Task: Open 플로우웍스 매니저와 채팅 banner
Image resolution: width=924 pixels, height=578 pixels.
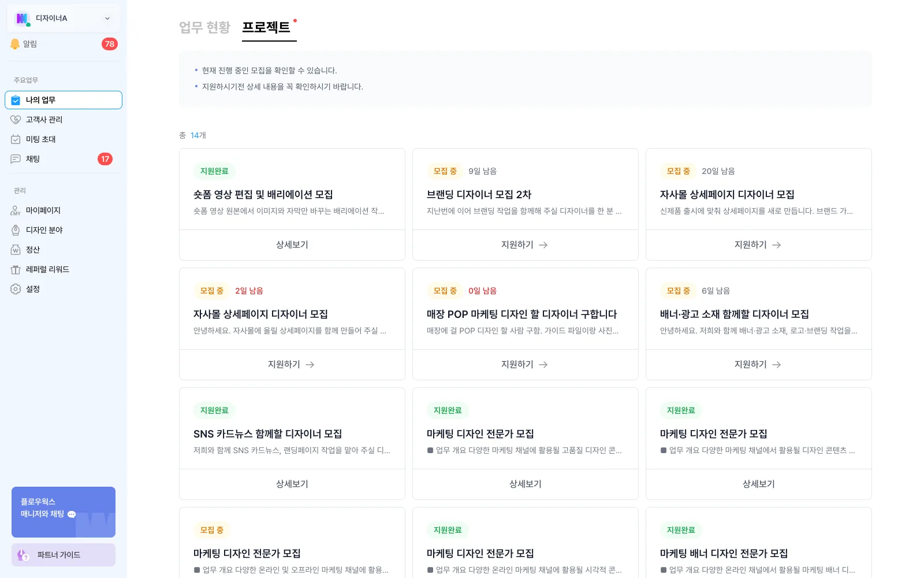Action: [x=64, y=512]
